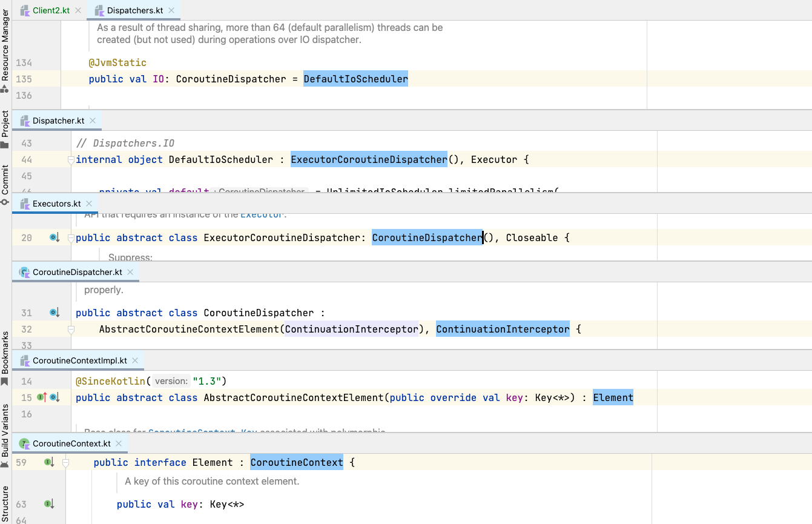The height and width of the screenshot is (524, 812).
Task: Click the implemented gutter icon on line 63
Action: (x=50, y=504)
